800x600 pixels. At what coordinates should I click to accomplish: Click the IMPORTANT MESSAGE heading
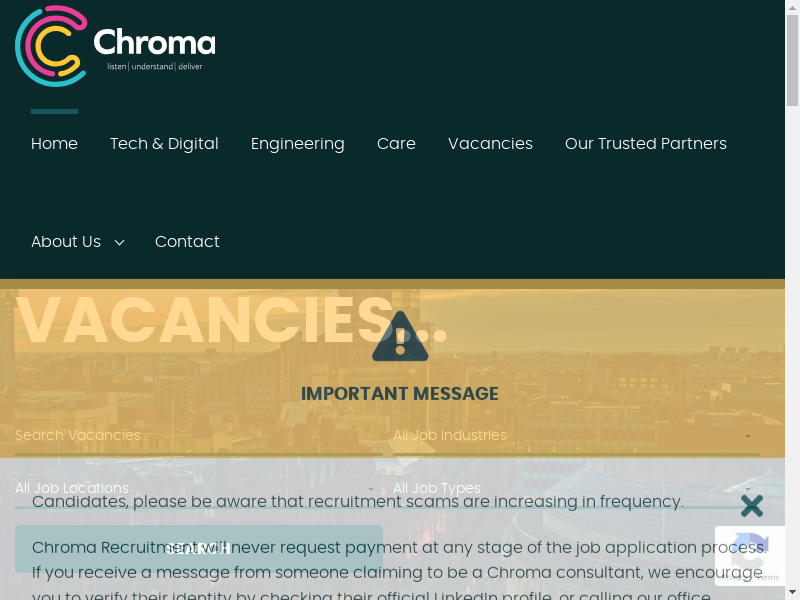[x=400, y=393]
